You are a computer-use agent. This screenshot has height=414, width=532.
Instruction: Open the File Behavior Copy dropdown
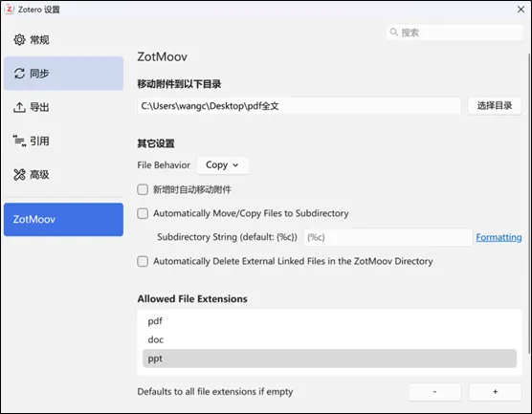(223, 165)
